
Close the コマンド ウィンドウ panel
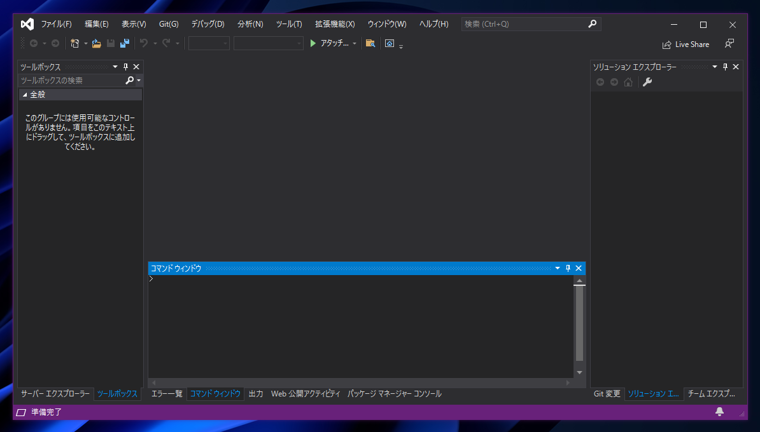click(579, 268)
